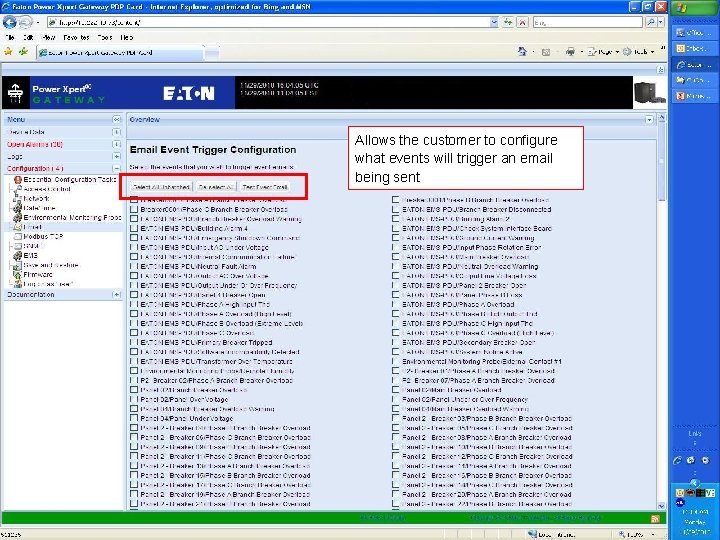Click the Firmware icon in the tree
This screenshot has width=720, height=540.
18,275
